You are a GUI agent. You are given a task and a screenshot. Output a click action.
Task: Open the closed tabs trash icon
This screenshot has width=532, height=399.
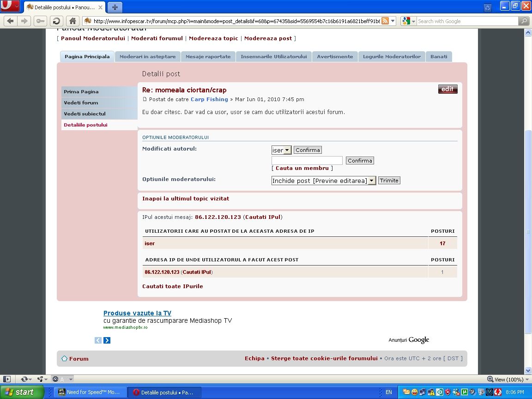pyautogui.click(x=487, y=7)
